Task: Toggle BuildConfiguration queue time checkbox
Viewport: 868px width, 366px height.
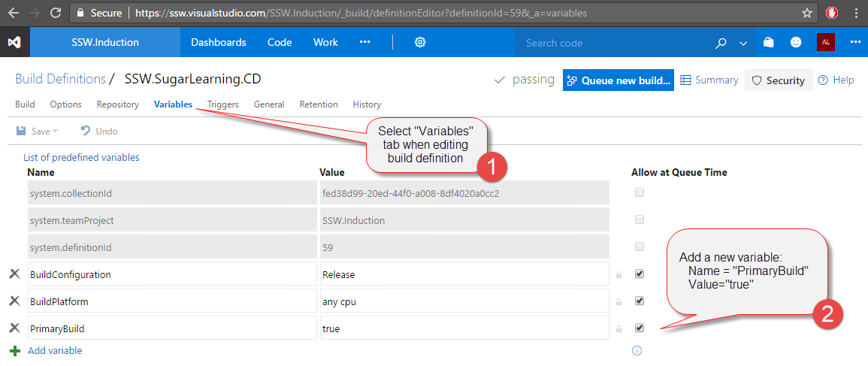Action: tap(640, 274)
